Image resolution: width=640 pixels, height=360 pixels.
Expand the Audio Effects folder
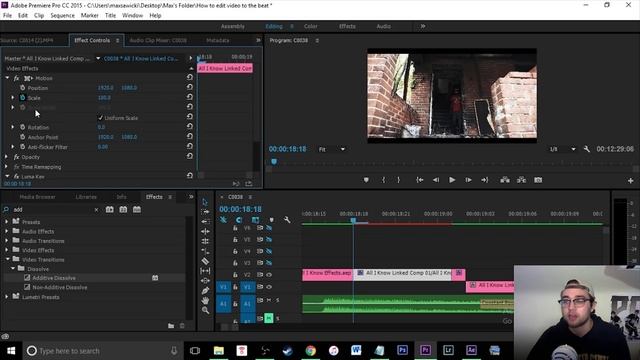pos(7,231)
